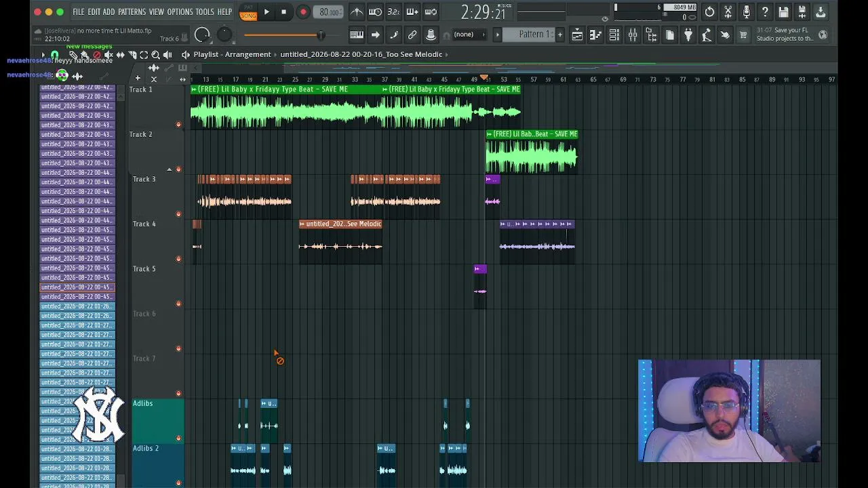
Task: Select the playlist Slice tool
Action: click(132, 54)
